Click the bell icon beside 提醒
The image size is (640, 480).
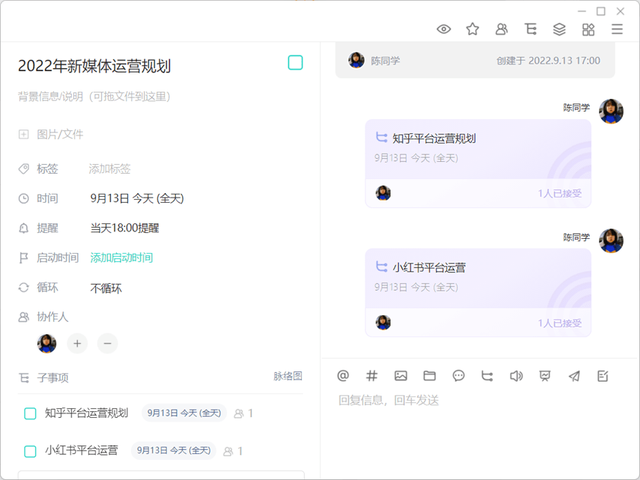point(24,228)
